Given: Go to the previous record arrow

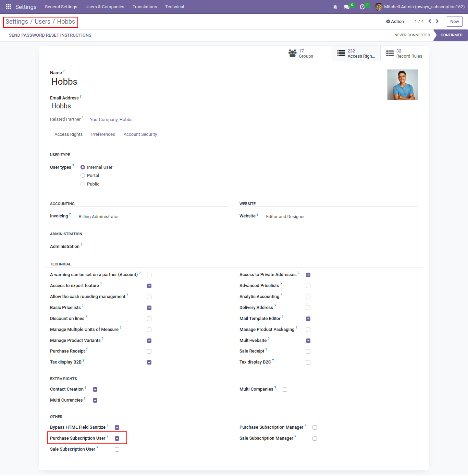Looking at the screenshot, I should click(430, 21).
